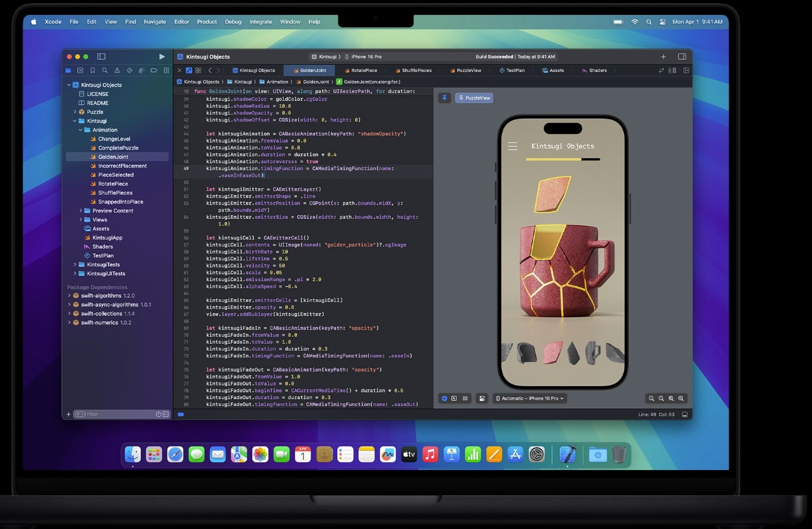Open Safari from the Dock
The width and height of the screenshot is (812, 529).
coord(175,455)
